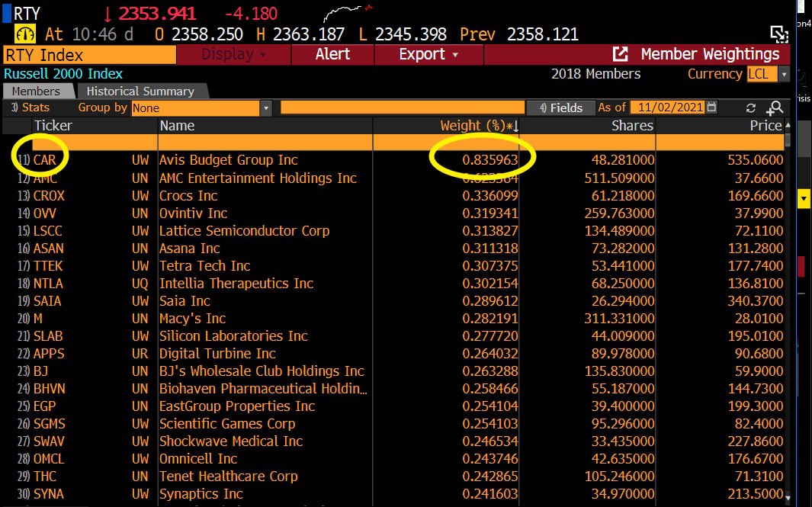This screenshot has height=507, width=812.
Task: Select the TTEK ticker
Action: coord(48,266)
